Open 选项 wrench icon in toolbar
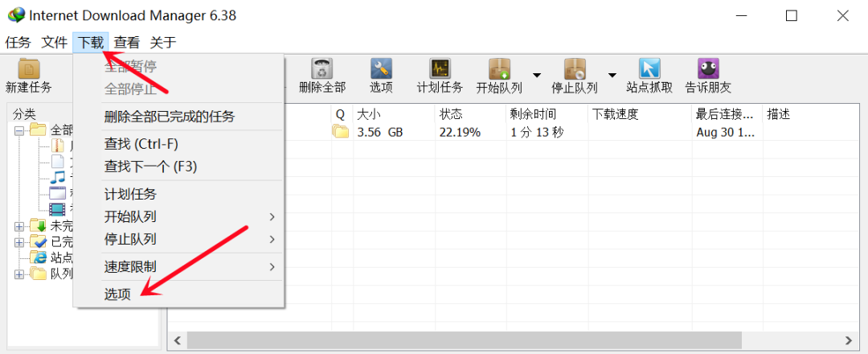 pyautogui.click(x=381, y=69)
